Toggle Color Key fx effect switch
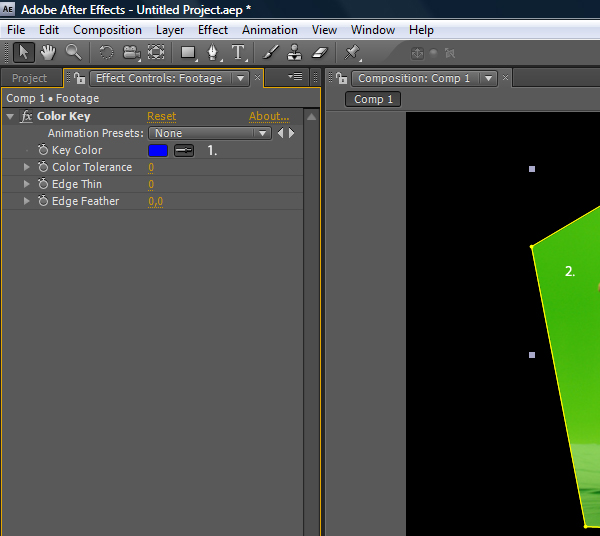This screenshot has width=600, height=536. 26,116
